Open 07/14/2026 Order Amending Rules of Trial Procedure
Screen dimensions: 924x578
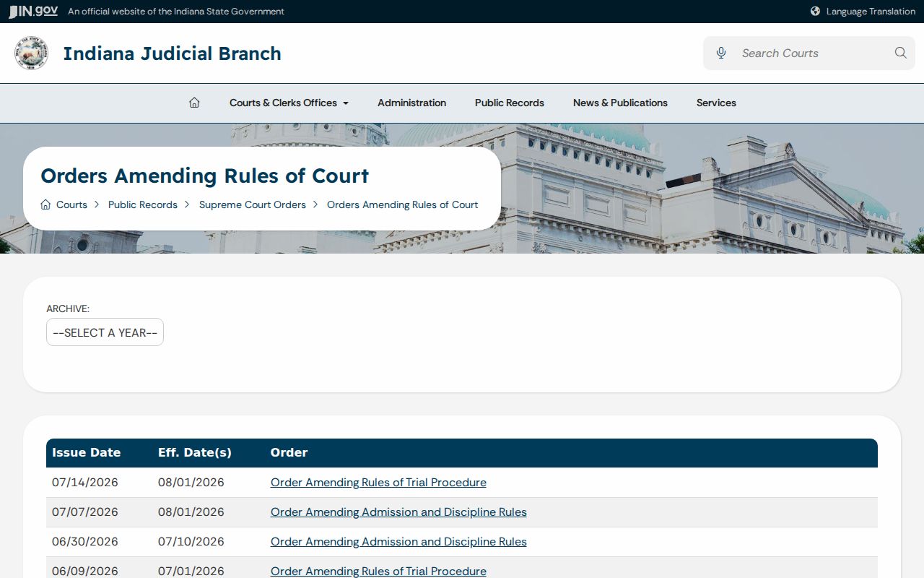tap(378, 482)
